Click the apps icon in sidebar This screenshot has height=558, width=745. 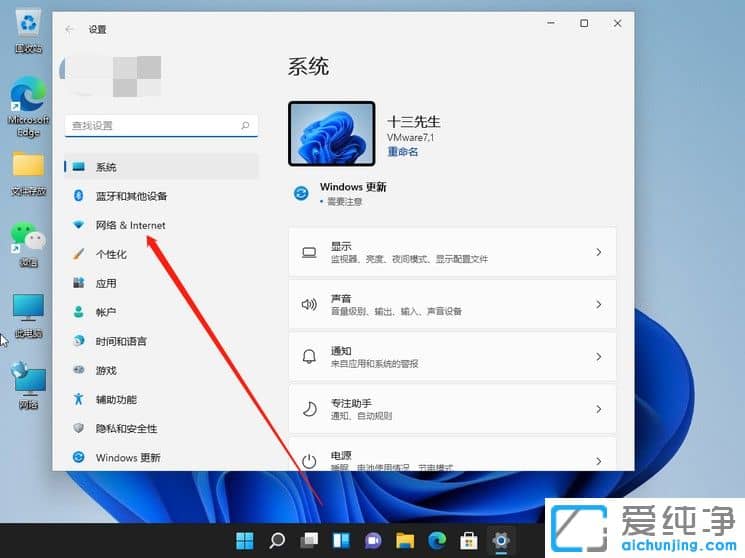tap(78, 283)
